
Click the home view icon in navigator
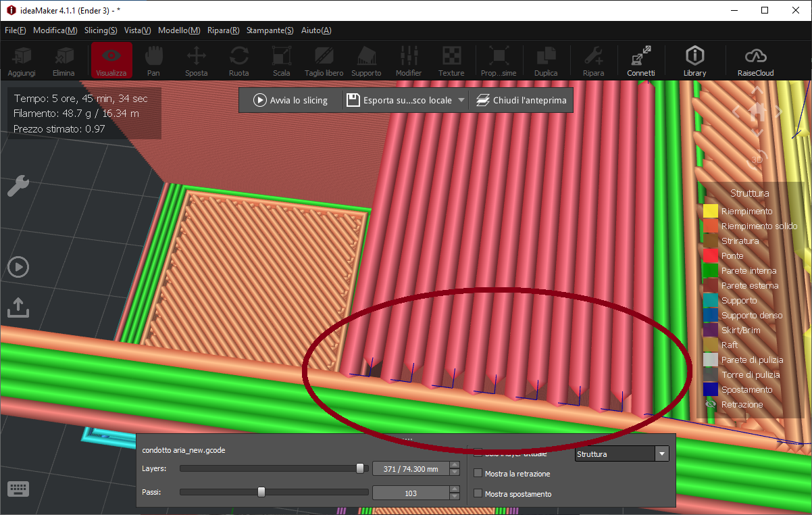tap(757, 113)
